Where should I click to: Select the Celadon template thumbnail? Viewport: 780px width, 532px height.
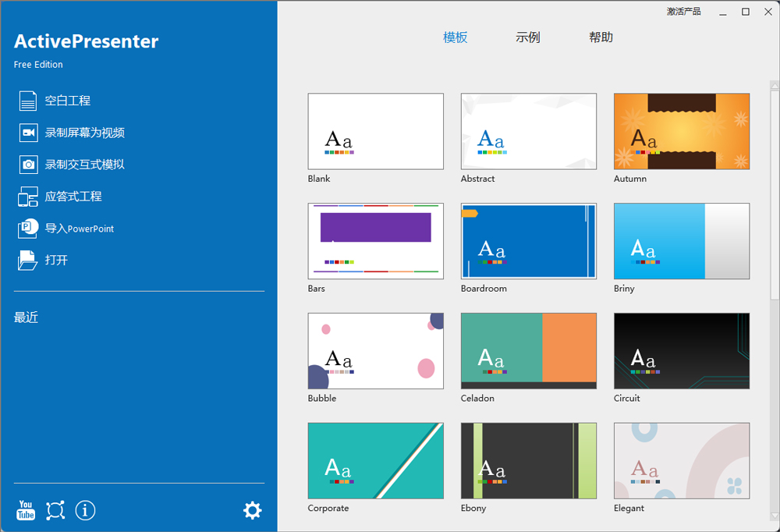coord(529,351)
